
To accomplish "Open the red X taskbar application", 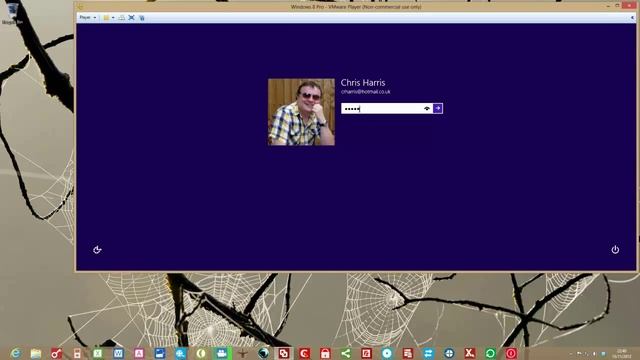I will [x=470, y=353].
